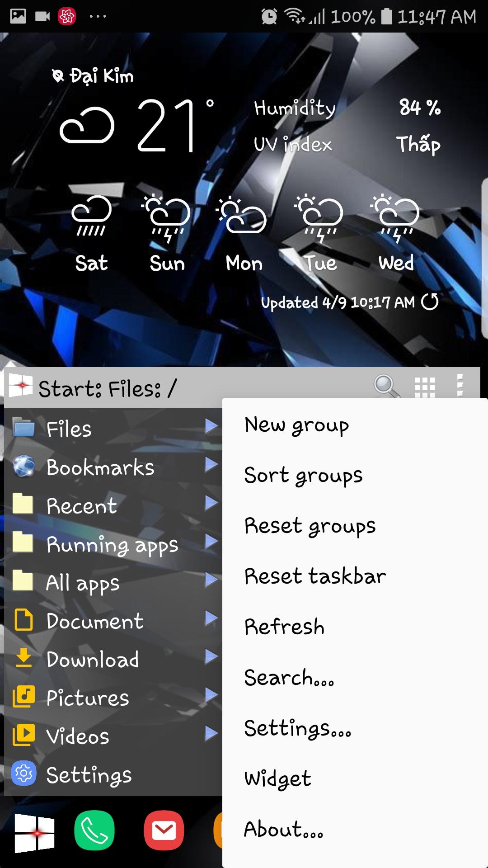Tap the three-dot overflow menu icon
The height and width of the screenshot is (868, 488).
[460, 386]
